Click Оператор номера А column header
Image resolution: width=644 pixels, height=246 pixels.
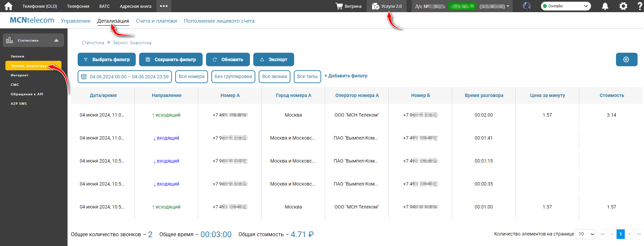pos(357,95)
